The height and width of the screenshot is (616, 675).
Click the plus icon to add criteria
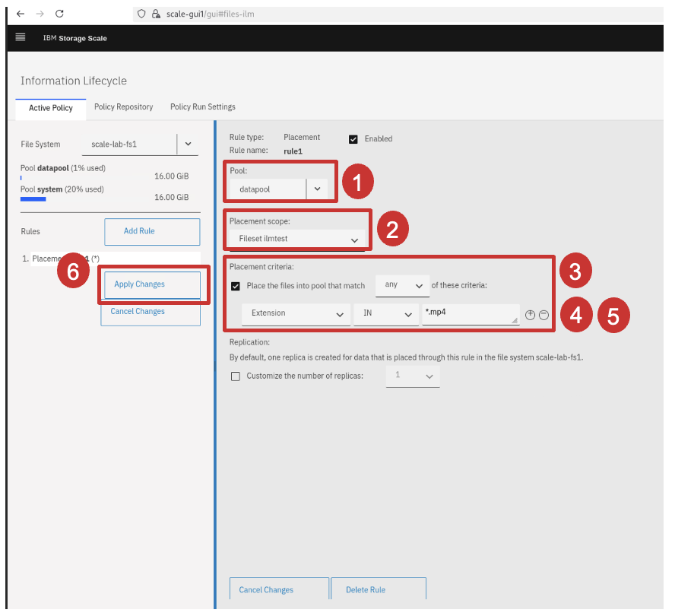(x=531, y=315)
